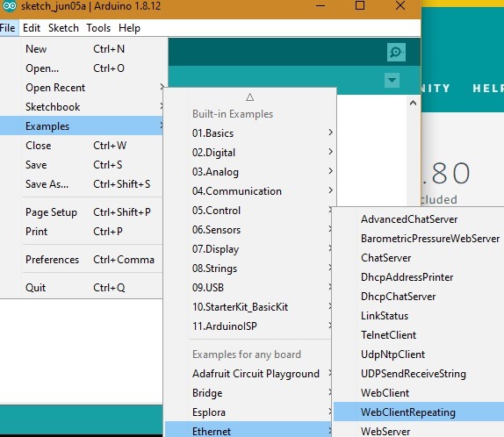Screen dimensions: 504x437
Task: Expand the Bridge examples submenu
Action: coord(248,392)
